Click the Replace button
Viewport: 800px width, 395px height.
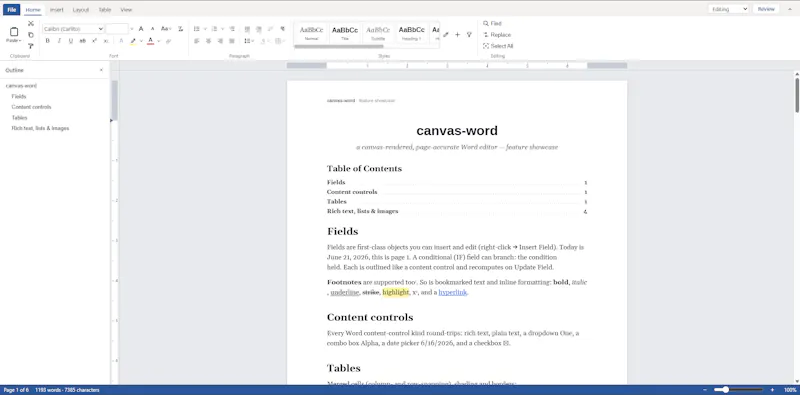[497, 35]
